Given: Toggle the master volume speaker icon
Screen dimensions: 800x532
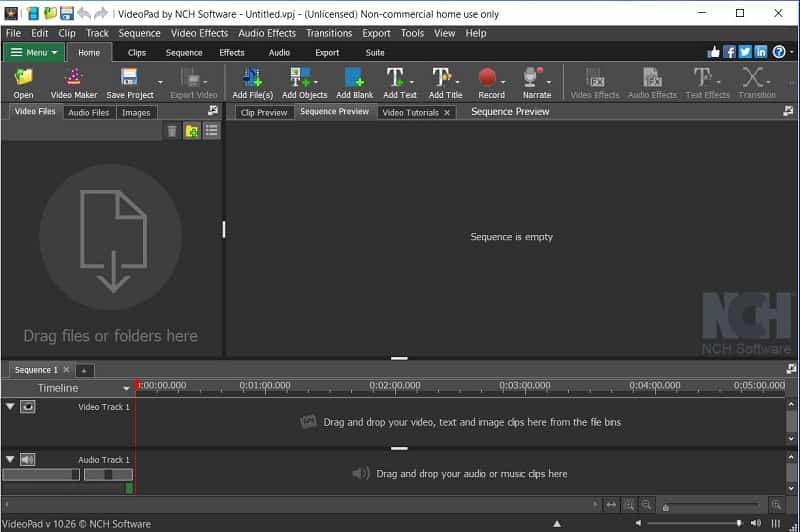Looking at the screenshot, I should [756, 523].
